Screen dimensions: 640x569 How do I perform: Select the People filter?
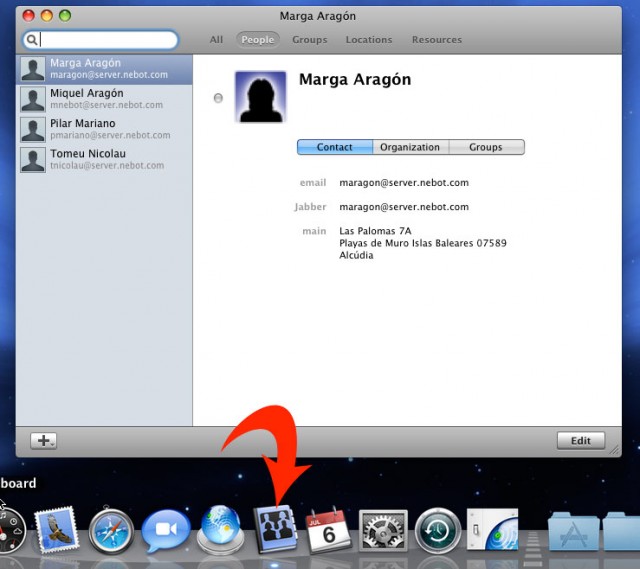point(258,40)
